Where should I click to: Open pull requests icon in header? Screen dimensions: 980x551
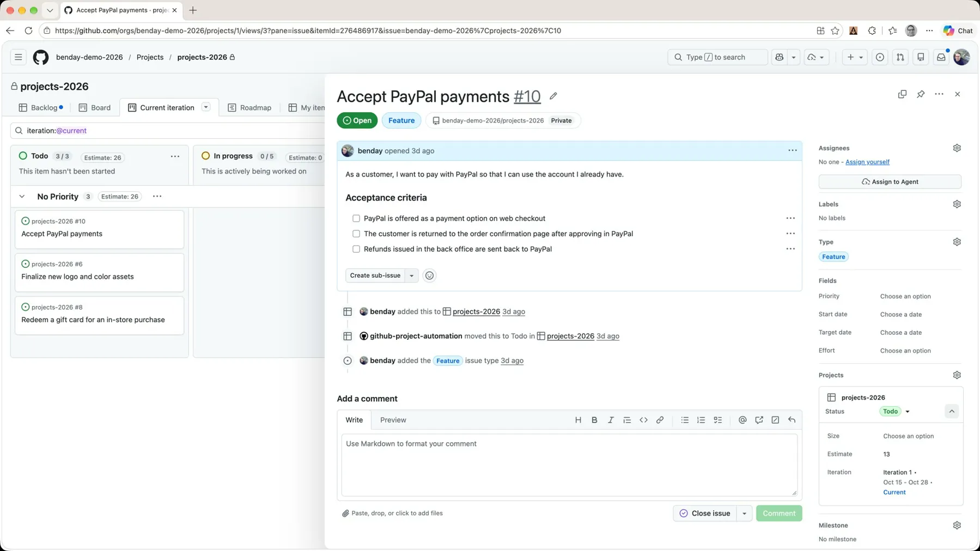pos(900,57)
